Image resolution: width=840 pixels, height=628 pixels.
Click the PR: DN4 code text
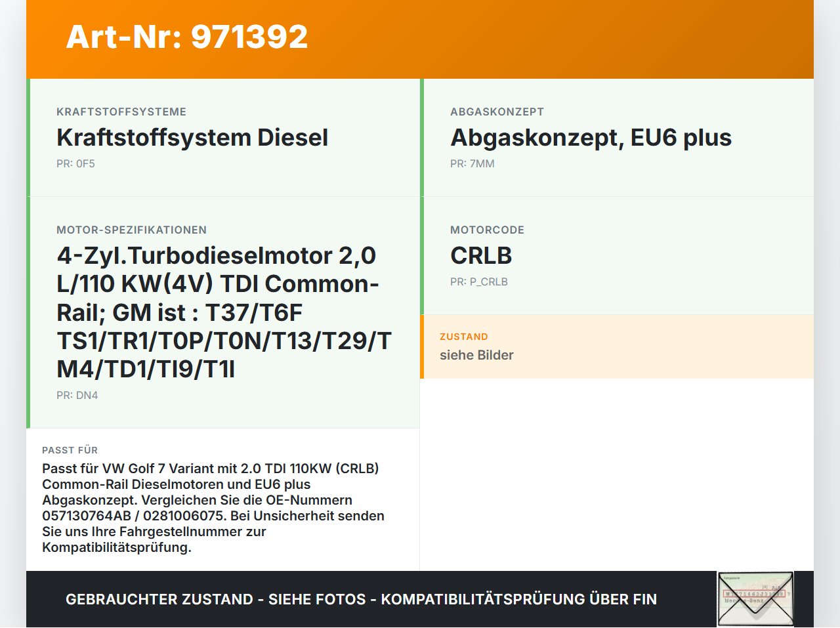pos(77,395)
